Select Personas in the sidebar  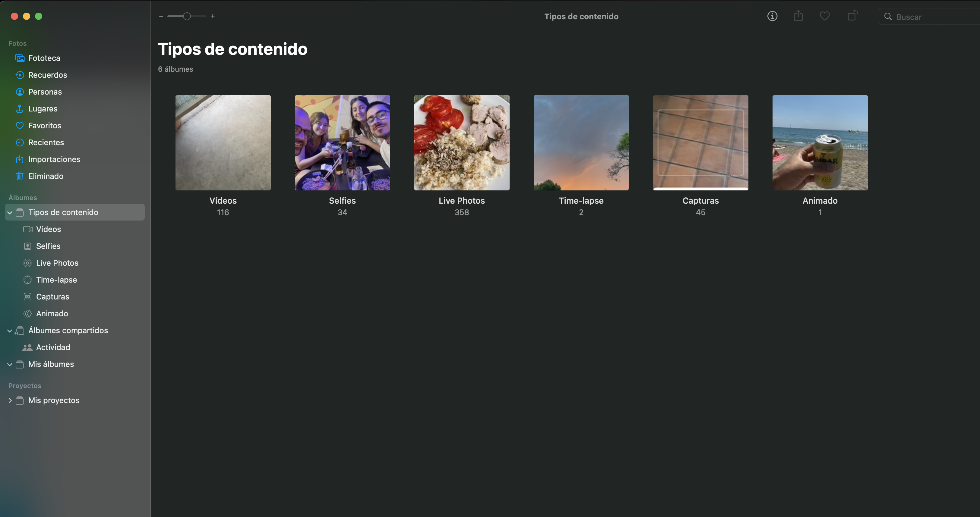click(x=45, y=92)
